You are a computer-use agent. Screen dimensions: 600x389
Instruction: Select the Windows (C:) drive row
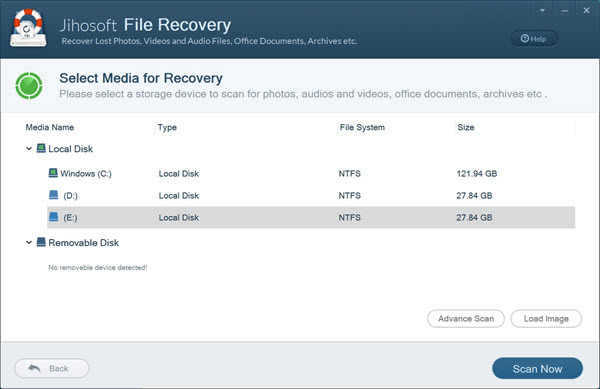(x=311, y=174)
